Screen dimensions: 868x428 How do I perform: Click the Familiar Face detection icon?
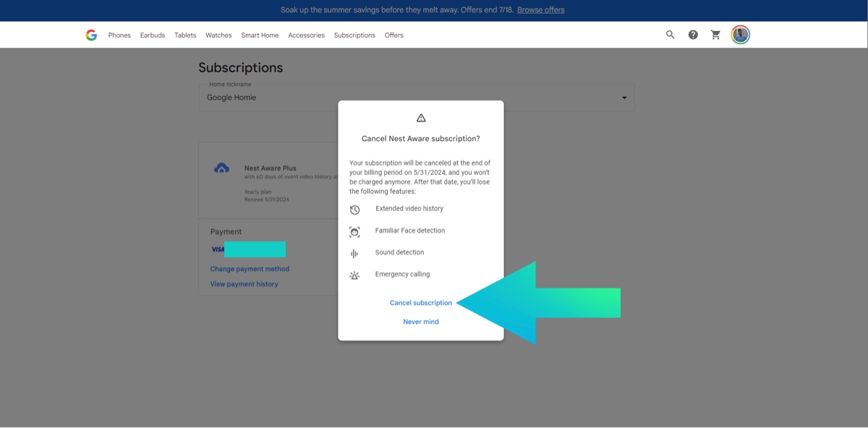point(354,232)
